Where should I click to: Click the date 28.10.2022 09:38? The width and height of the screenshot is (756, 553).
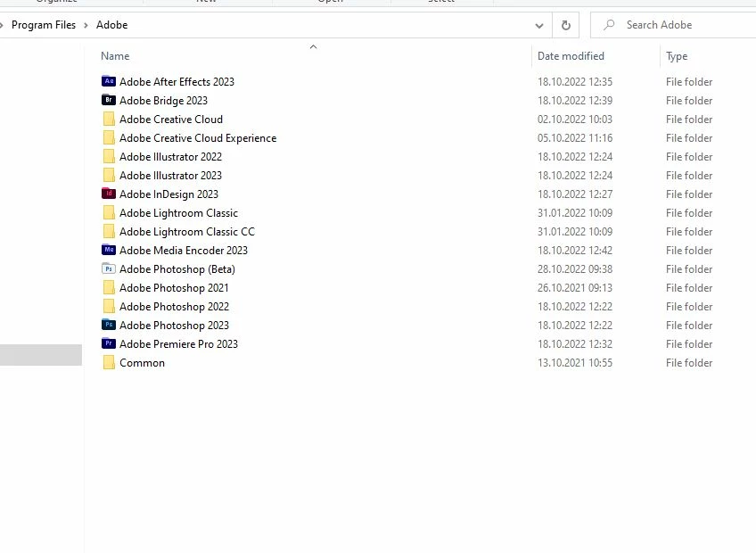click(x=575, y=269)
